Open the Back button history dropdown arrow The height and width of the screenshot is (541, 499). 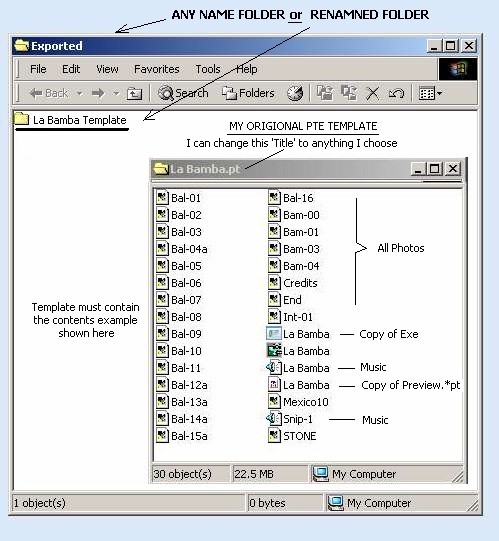[x=79, y=93]
